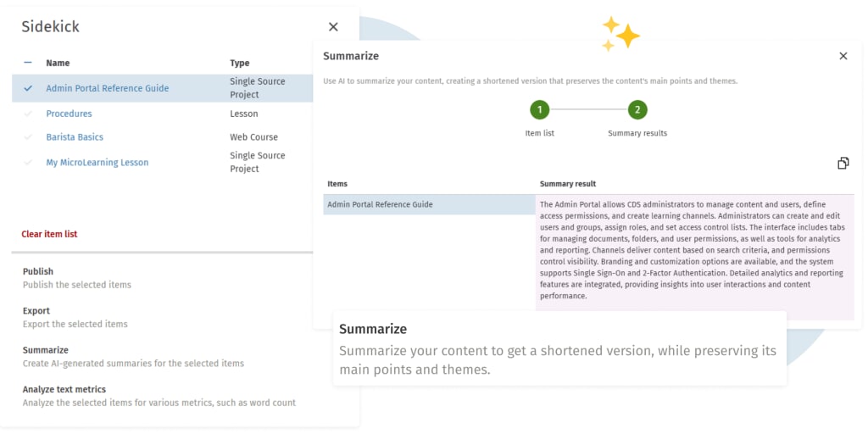This screenshot has height=434, width=868.
Task: Click the yellow sparkles AI icon
Action: point(620,34)
